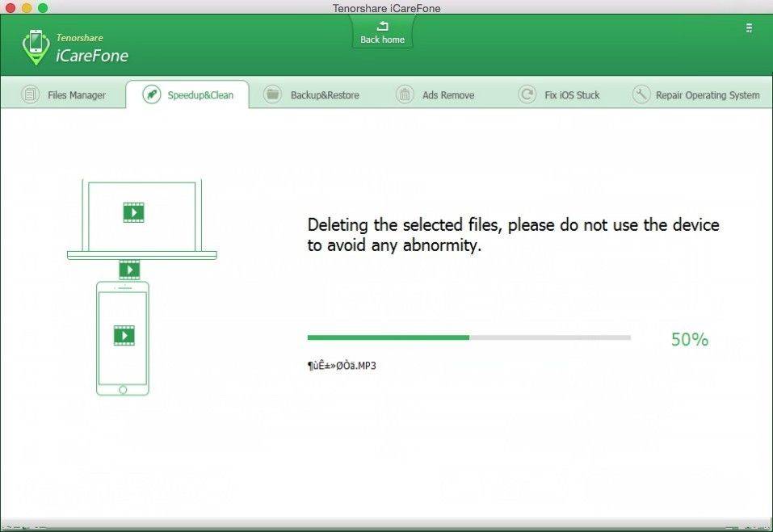Click the iCareFone brand text
This screenshot has width=773, height=532.
(x=92, y=56)
